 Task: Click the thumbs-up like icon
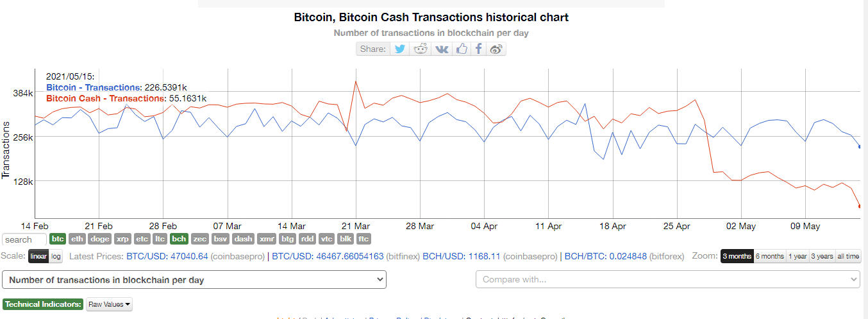click(x=461, y=49)
